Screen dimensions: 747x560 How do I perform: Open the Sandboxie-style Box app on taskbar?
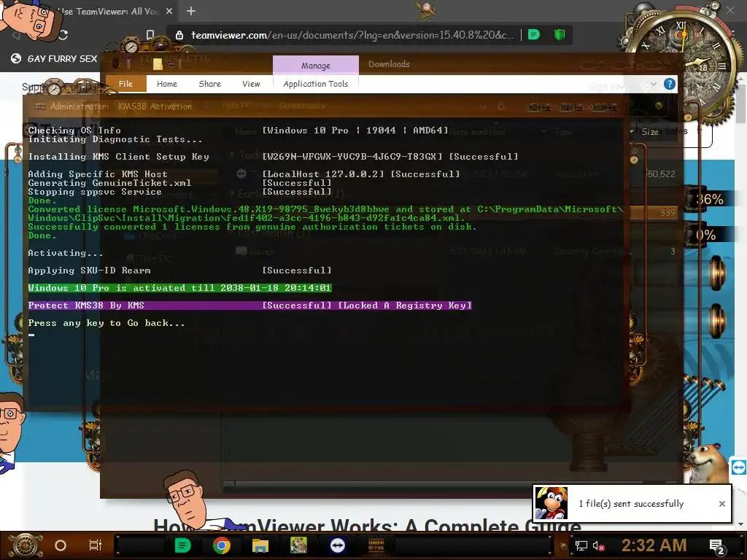298,545
